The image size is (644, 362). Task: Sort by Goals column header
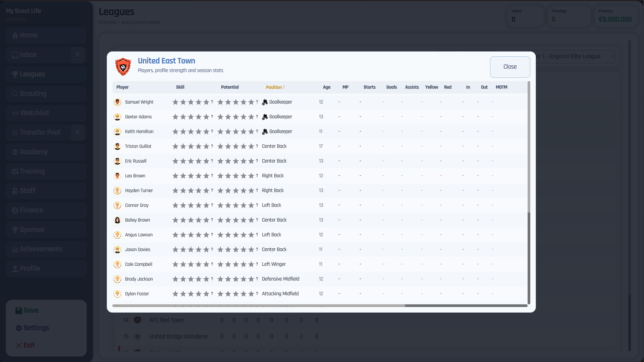pyautogui.click(x=391, y=87)
